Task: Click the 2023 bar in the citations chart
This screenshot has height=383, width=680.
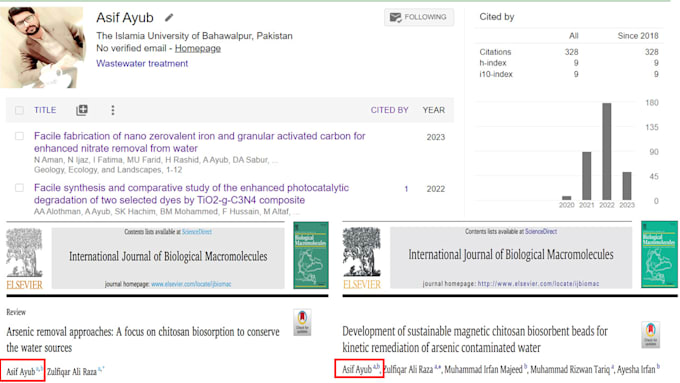Action: pos(627,186)
